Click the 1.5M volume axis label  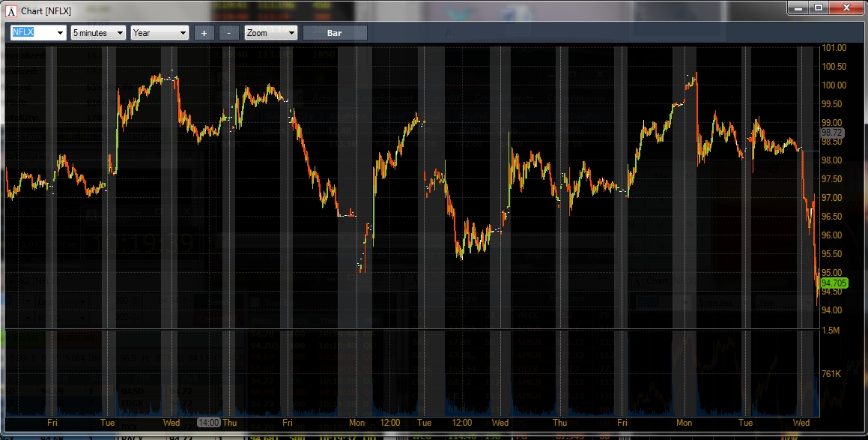coord(831,331)
